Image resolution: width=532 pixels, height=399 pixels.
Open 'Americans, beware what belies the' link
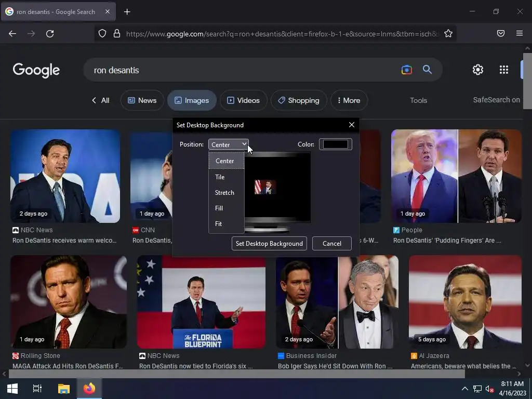463,366
